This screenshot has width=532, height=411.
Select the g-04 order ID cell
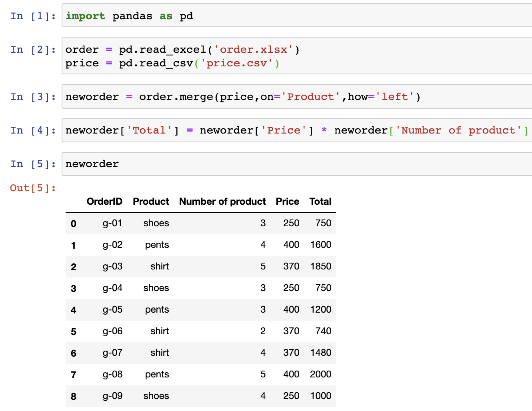coord(112,288)
